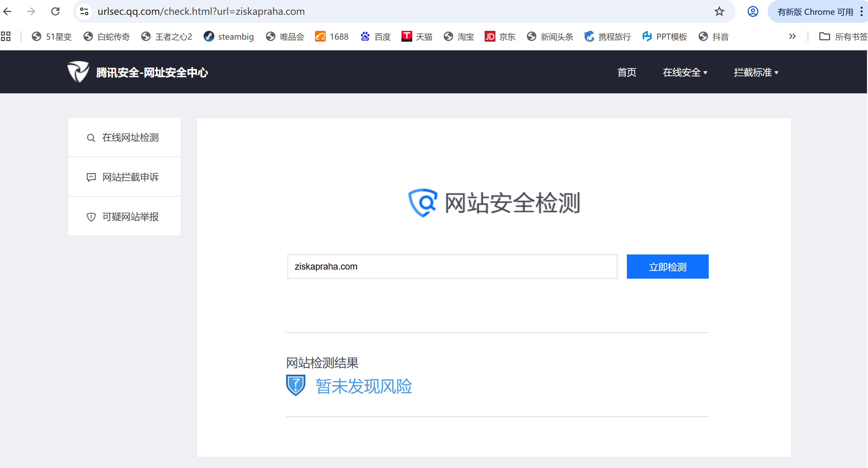Viewport: 868px width, 468px height.
Task: Go to 首页 in navigation bar
Action: 627,72
